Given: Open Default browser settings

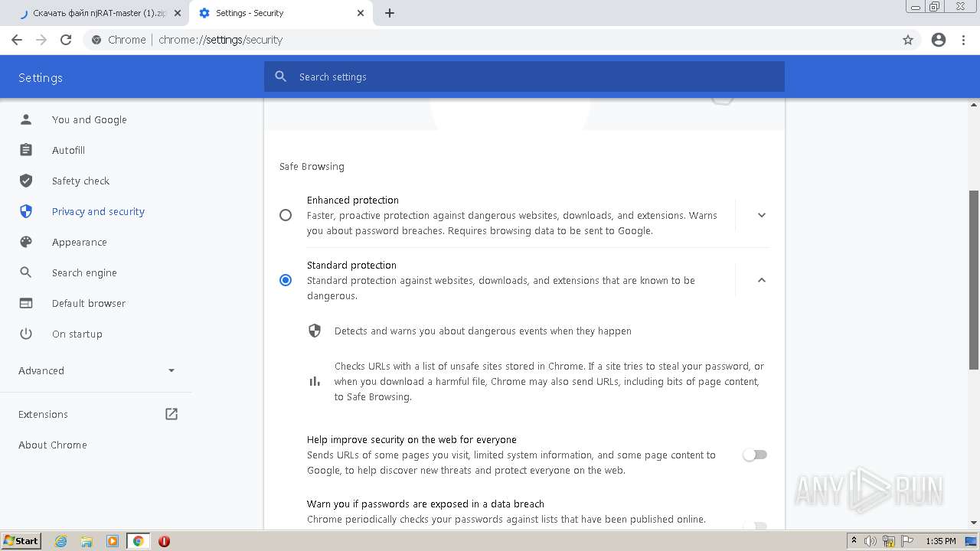Looking at the screenshot, I should (x=89, y=303).
